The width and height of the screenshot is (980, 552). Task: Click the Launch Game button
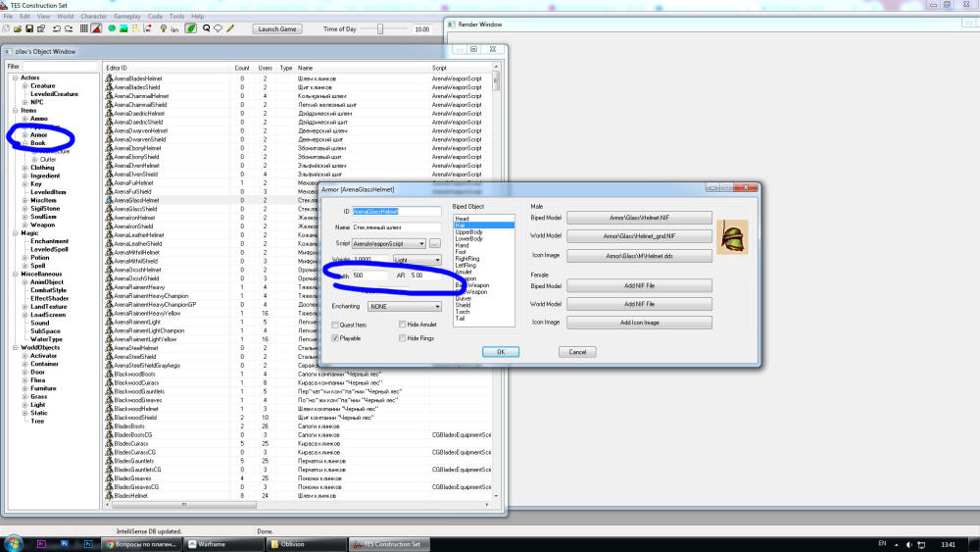pos(277,28)
